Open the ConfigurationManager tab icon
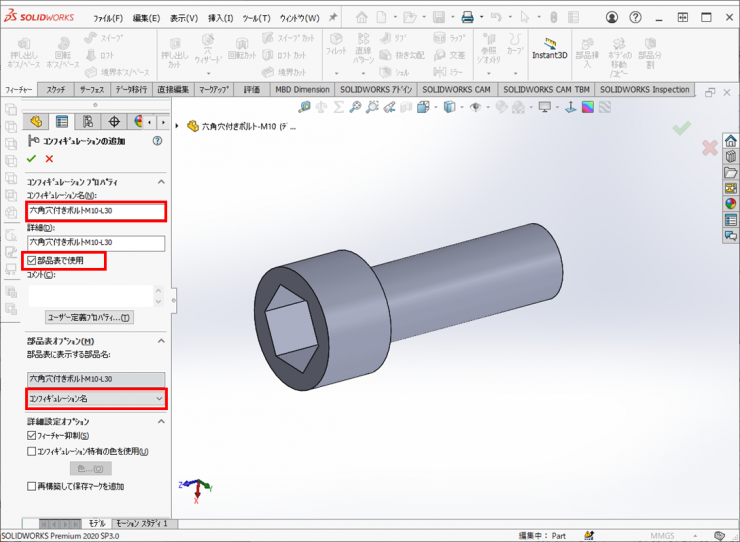740x542 pixels. point(88,122)
